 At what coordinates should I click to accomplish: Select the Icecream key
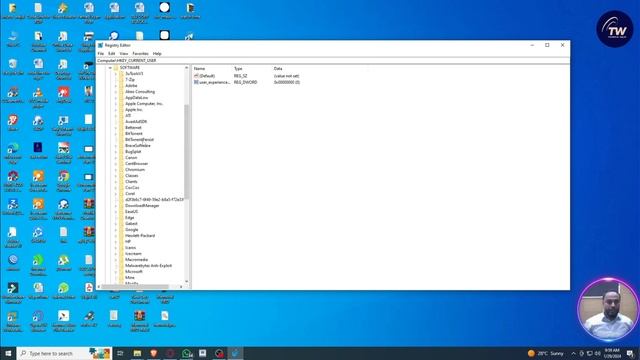[133, 253]
